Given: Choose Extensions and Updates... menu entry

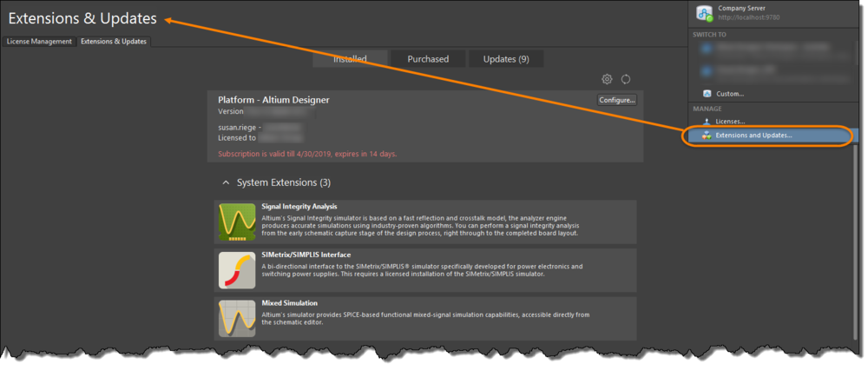Looking at the screenshot, I should 753,136.
